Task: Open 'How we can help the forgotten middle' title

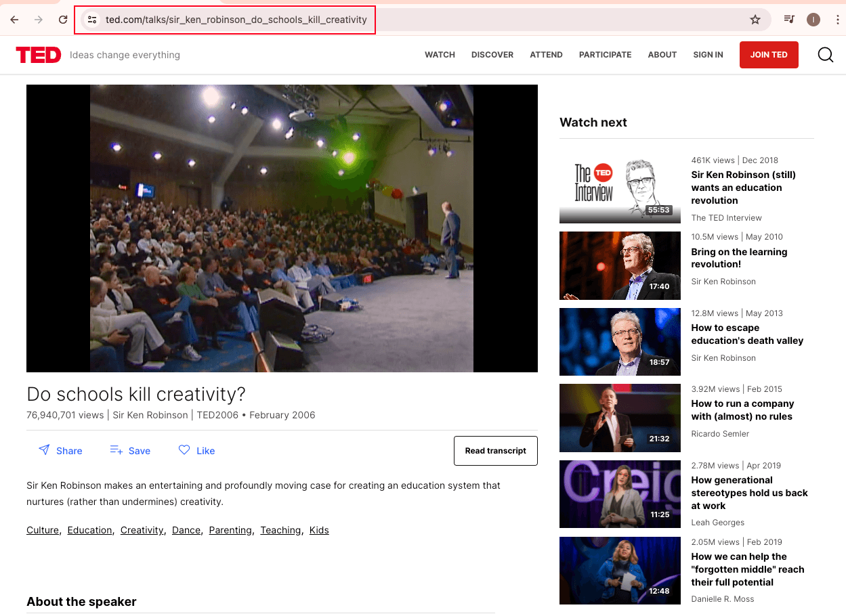Action: pos(748,569)
